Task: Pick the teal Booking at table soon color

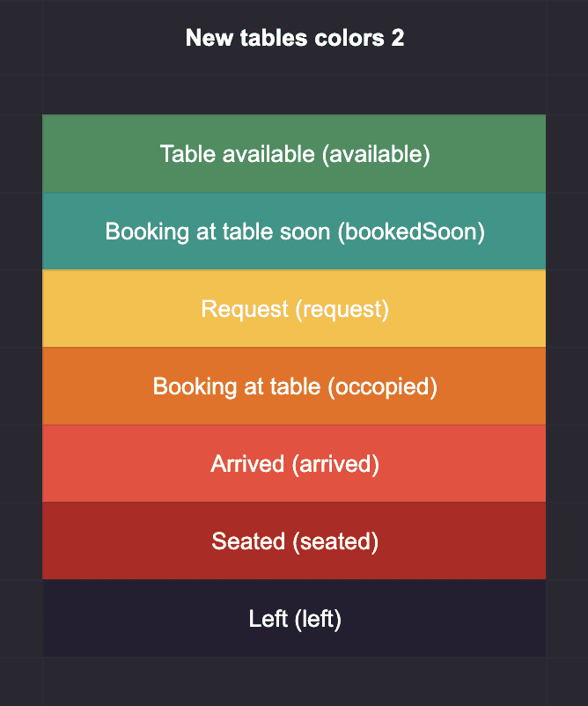Action: (x=294, y=231)
